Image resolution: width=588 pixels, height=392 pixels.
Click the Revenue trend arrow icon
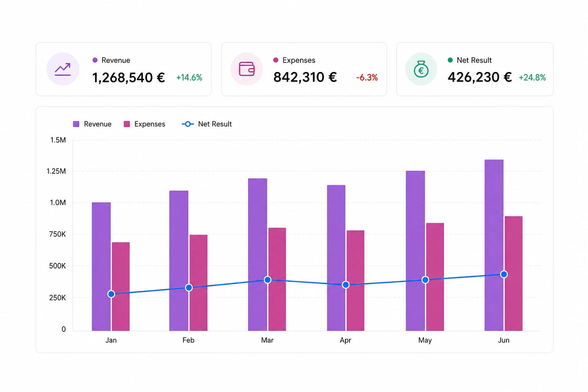pyautogui.click(x=63, y=69)
